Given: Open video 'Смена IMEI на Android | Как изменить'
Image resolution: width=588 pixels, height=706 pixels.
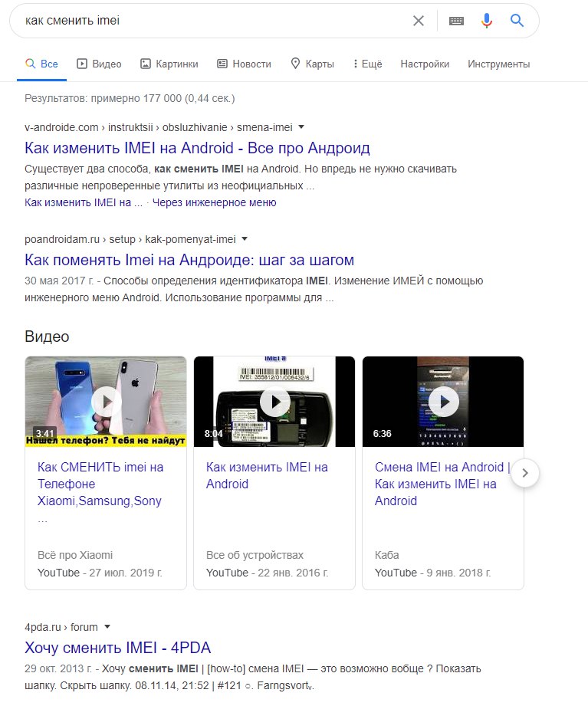Looking at the screenshot, I should coord(442,484).
